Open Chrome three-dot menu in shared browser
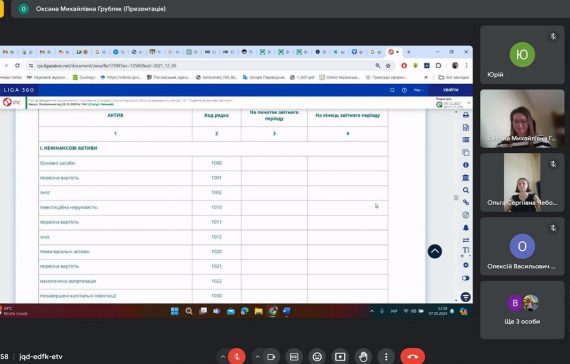Screen dimensions: 570x364 pos(466,66)
